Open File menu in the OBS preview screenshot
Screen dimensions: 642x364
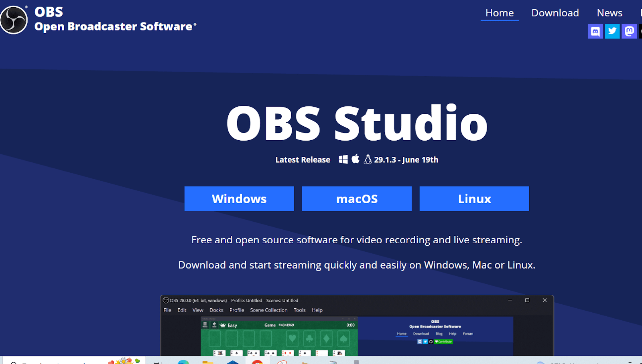click(167, 310)
